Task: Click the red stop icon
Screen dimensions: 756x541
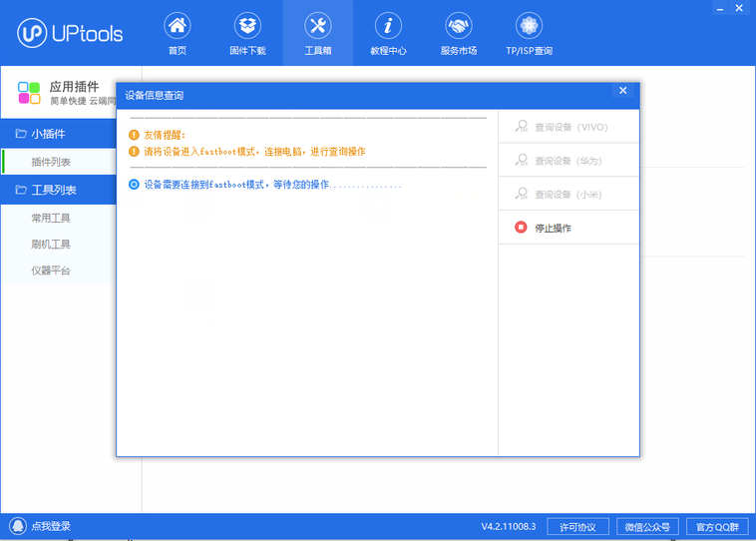Action: click(521, 228)
